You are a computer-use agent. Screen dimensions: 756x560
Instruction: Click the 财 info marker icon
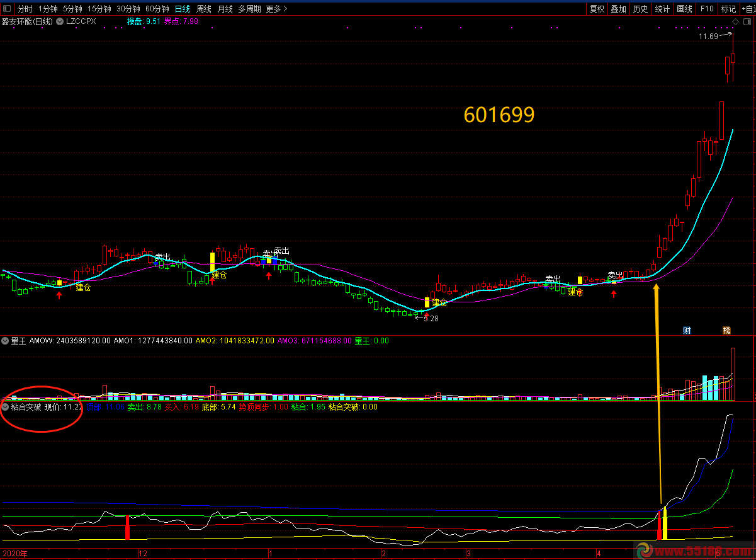click(687, 330)
